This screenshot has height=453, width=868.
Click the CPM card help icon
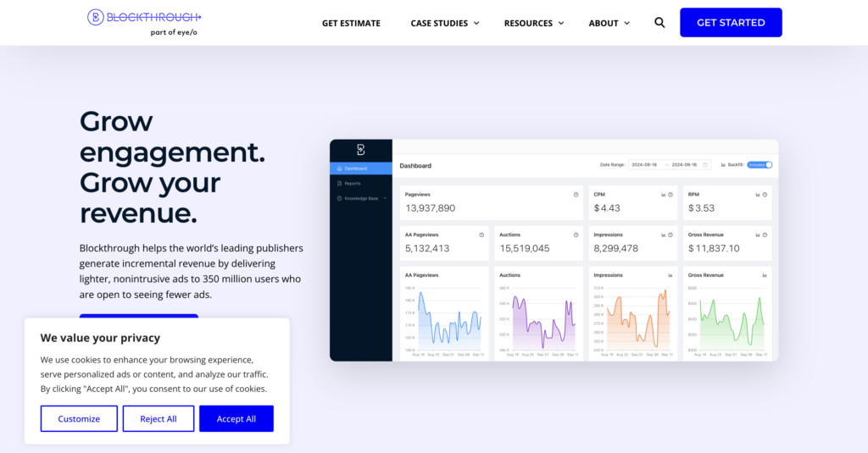[x=670, y=195]
